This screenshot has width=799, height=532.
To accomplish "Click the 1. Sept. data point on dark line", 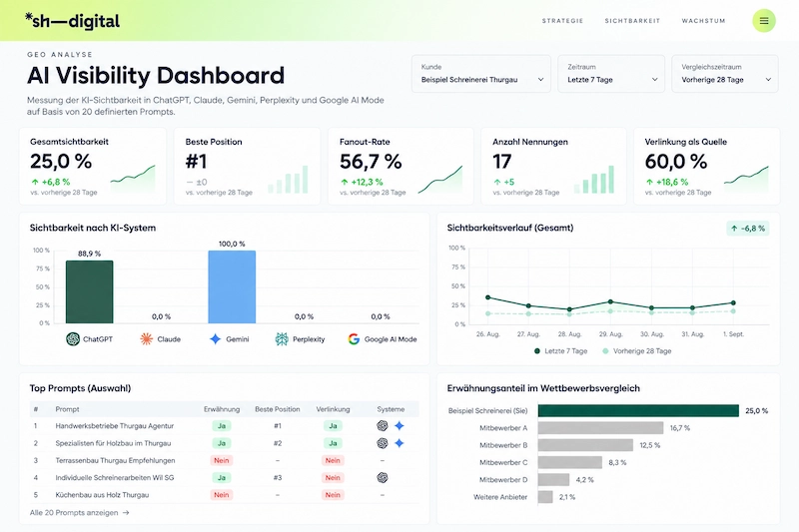I will pyautogui.click(x=733, y=302).
